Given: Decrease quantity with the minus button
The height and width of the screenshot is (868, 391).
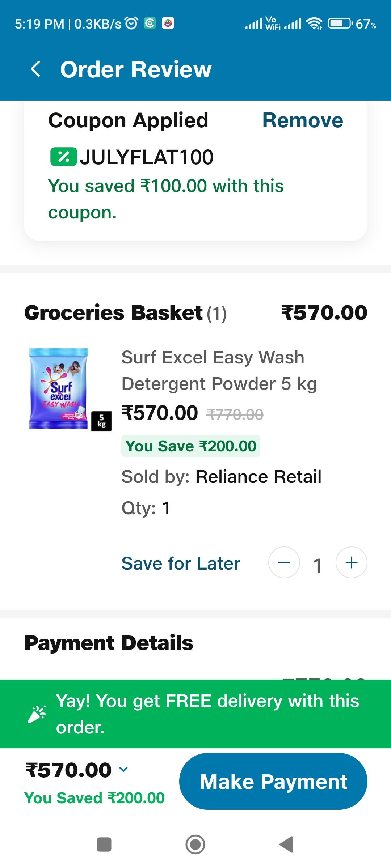Looking at the screenshot, I should tap(284, 563).
